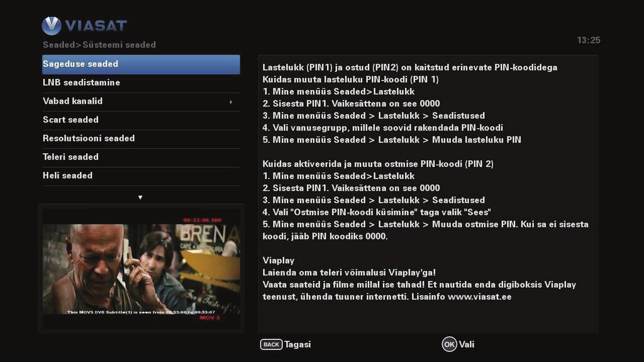
Task: Click the Vali select label
Action: (x=467, y=344)
